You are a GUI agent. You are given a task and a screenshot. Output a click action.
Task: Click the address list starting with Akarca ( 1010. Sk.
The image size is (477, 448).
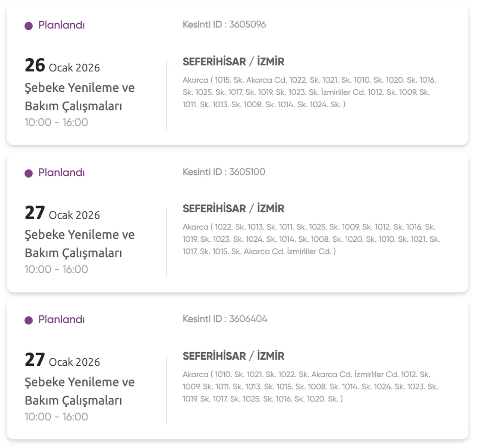[x=310, y=387]
